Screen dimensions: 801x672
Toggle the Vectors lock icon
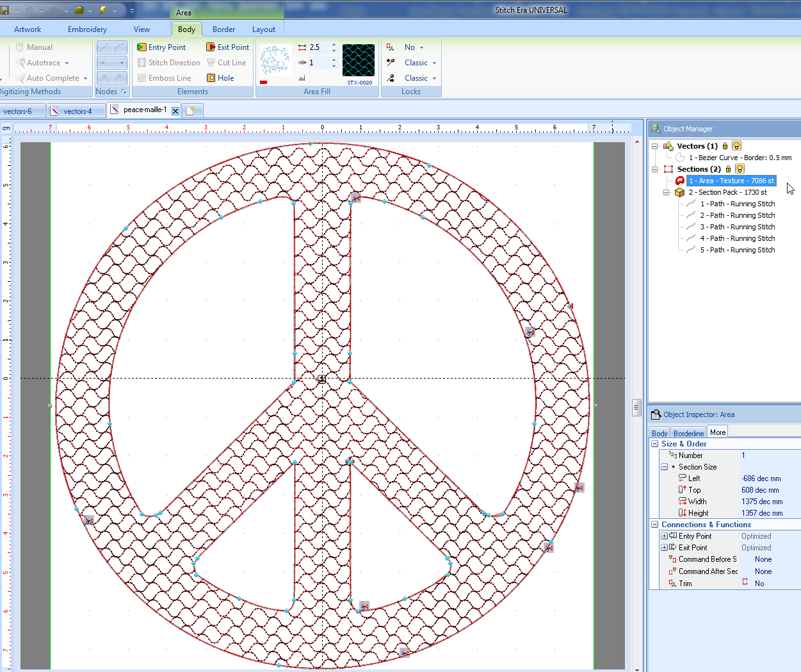click(x=725, y=146)
